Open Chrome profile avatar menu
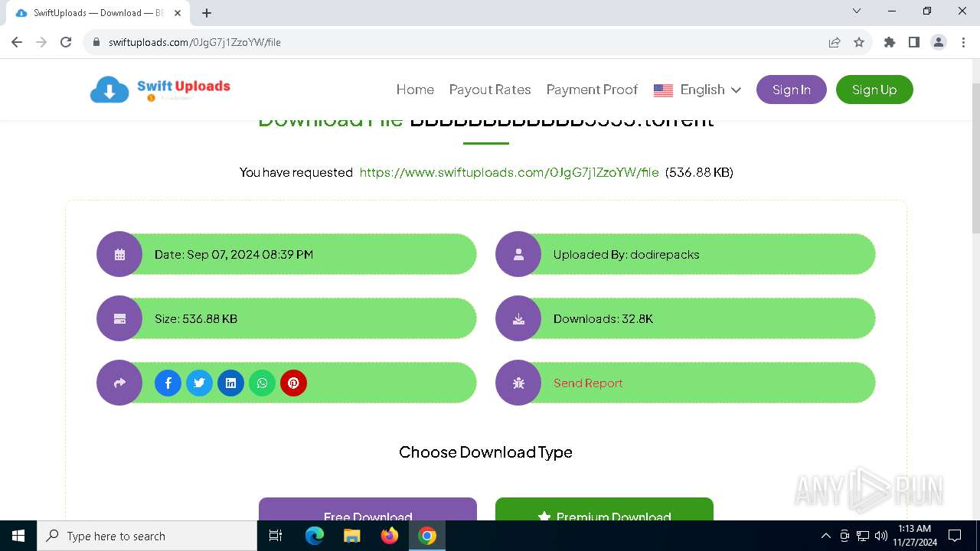The height and width of the screenshot is (551, 980). (x=939, y=42)
